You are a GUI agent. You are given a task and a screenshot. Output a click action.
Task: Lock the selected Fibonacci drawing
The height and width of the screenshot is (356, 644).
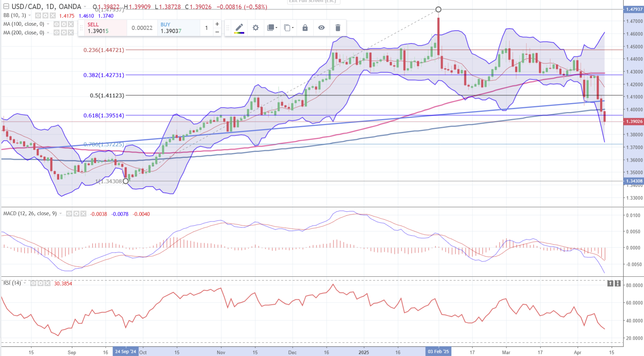point(305,28)
